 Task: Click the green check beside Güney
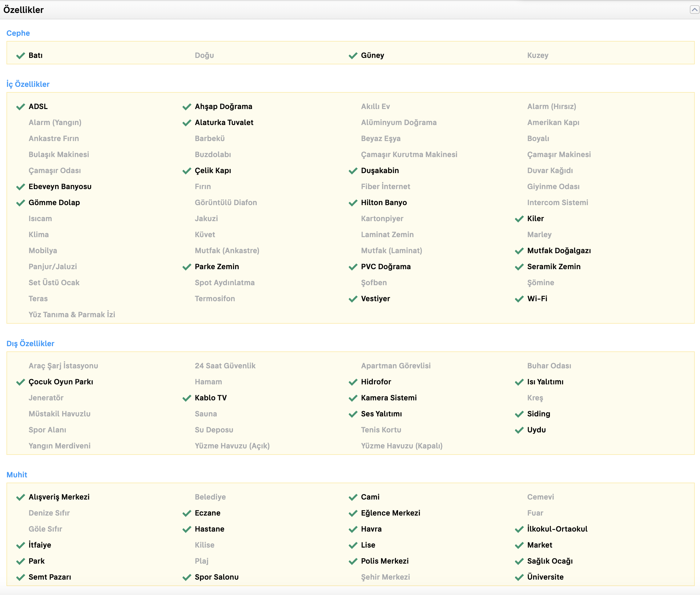[x=353, y=56]
